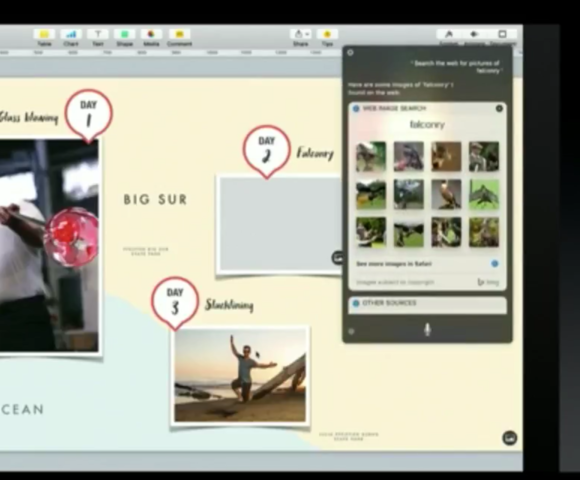Open See more images in Safari

coord(394,264)
